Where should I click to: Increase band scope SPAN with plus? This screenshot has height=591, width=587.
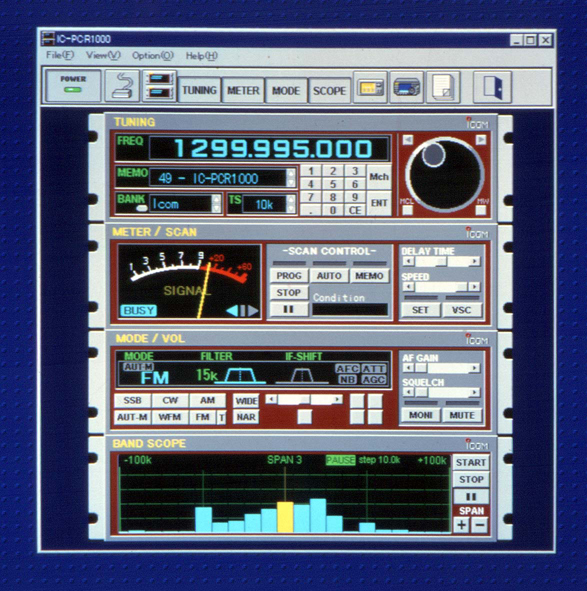pyautogui.click(x=461, y=525)
